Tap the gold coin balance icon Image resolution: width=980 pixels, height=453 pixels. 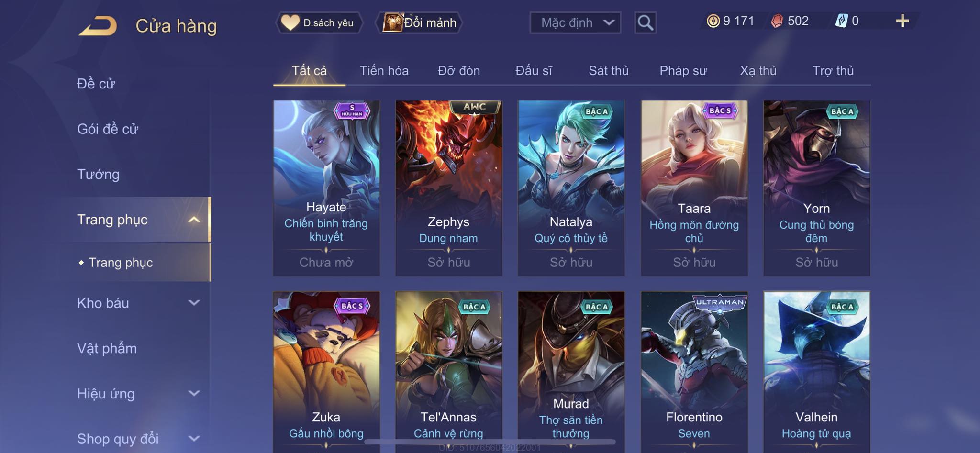coord(713,21)
